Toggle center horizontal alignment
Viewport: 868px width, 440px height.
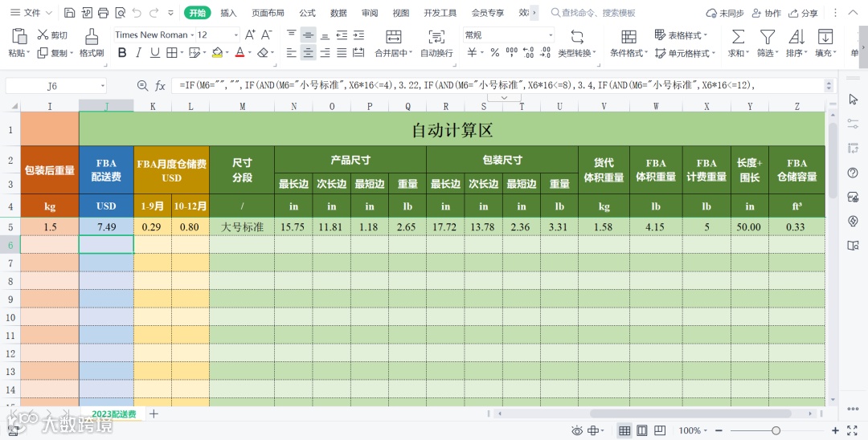click(309, 52)
